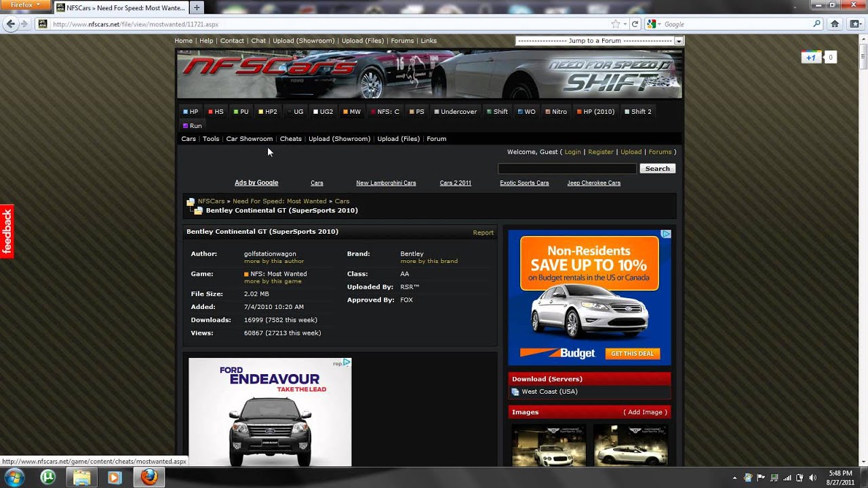Open the Google search engine selector
Image resolution: width=868 pixels, height=488 pixels.
653,24
